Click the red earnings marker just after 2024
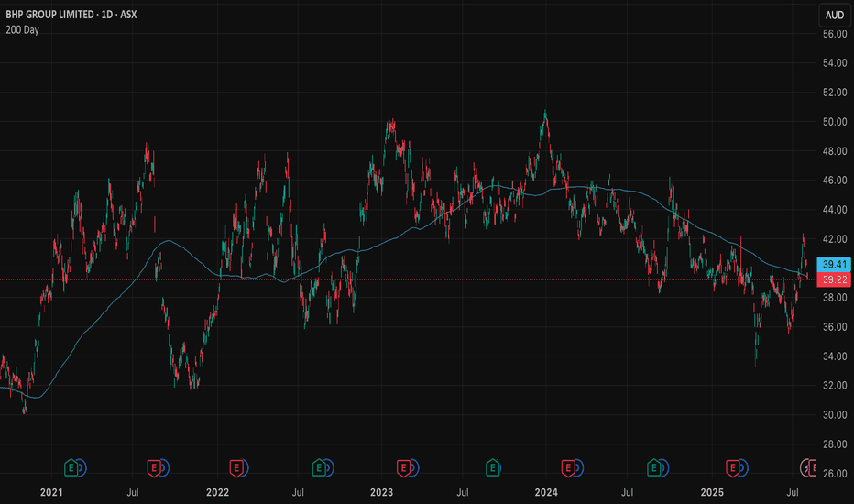Viewport: 854px width, 504px height. 568,467
